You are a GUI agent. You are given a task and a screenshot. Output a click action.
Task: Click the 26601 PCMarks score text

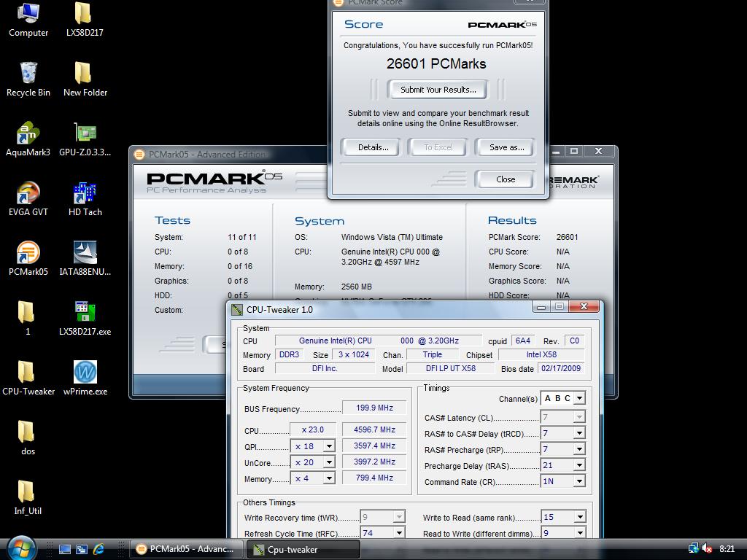(436, 64)
